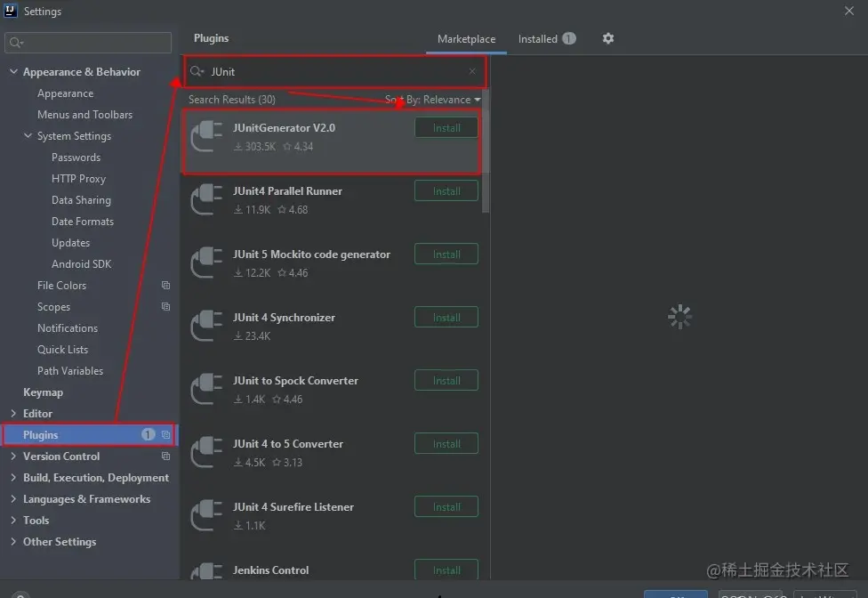Image resolution: width=868 pixels, height=598 pixels.
Task: Click the project-level icon beside File Colors
Action: coord(165,285)
